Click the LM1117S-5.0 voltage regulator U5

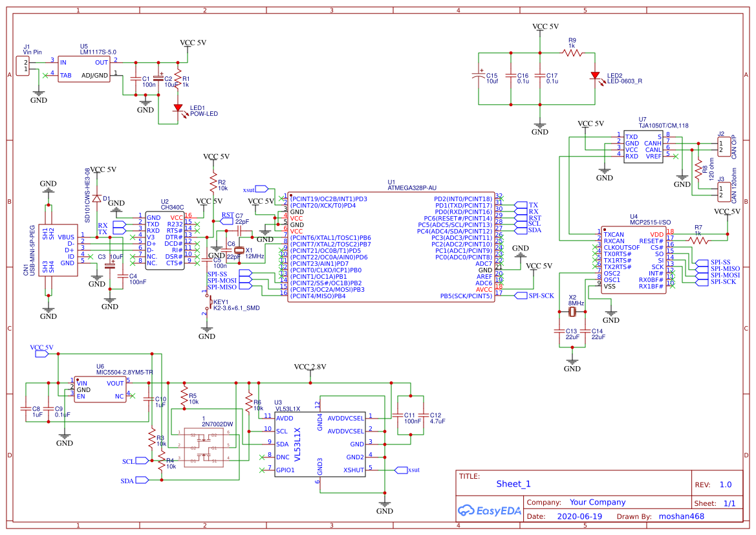[x=85, y=69]
